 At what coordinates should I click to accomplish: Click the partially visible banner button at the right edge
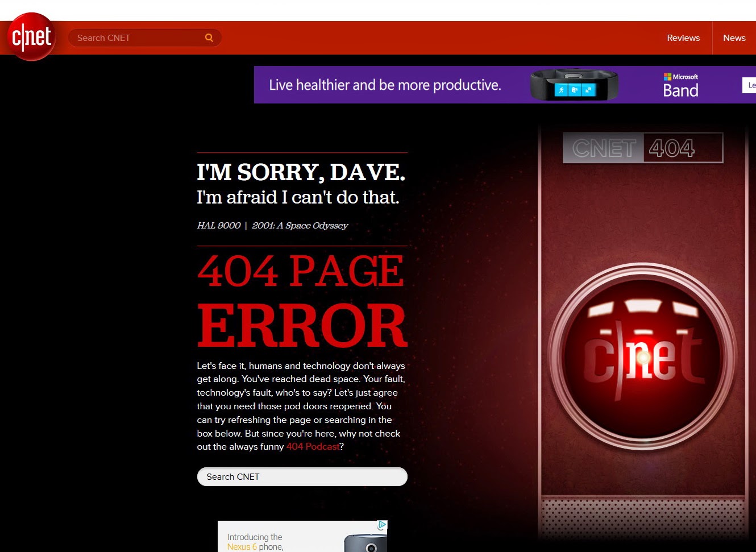749,85
